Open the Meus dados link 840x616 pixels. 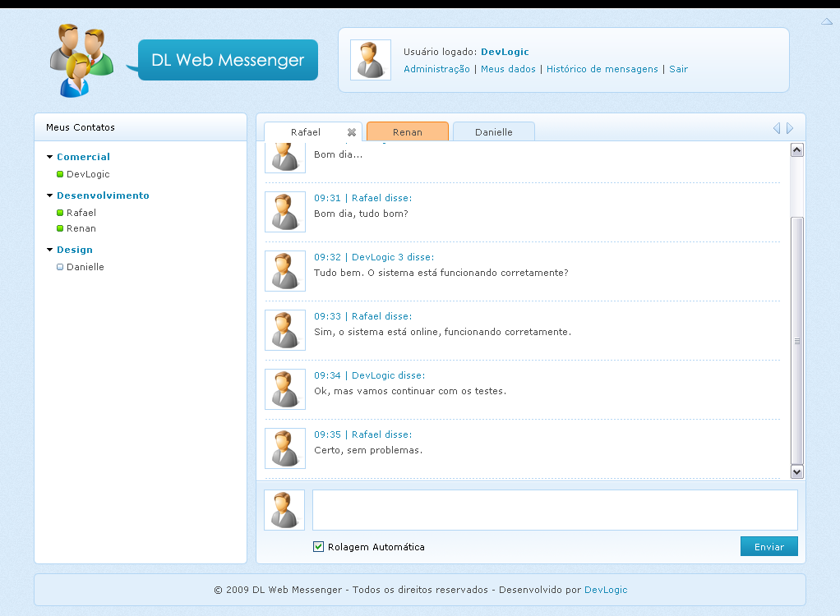pyautogui.click(x=508, y=69)
